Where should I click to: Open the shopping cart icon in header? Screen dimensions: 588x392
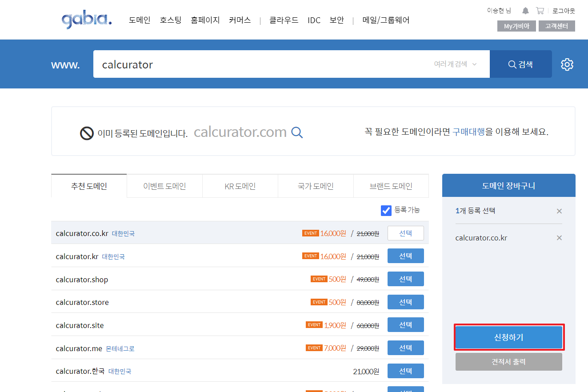click(x=540, y=11)
